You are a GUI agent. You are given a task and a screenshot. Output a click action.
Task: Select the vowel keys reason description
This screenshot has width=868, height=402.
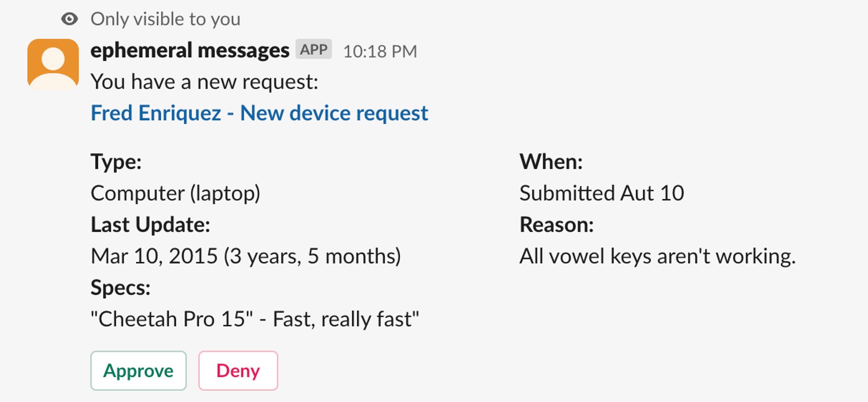pos(658,256)
